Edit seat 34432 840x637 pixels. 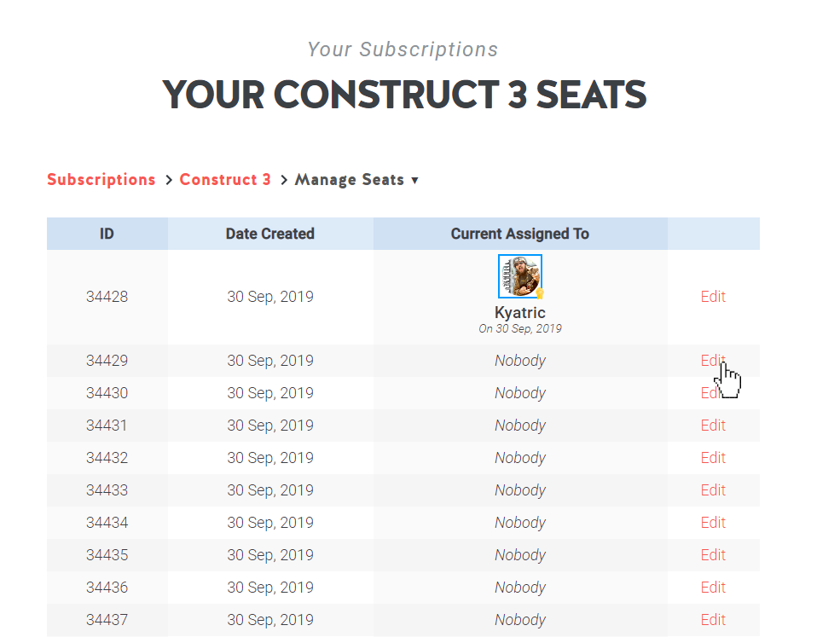click(x=713, y=458)
